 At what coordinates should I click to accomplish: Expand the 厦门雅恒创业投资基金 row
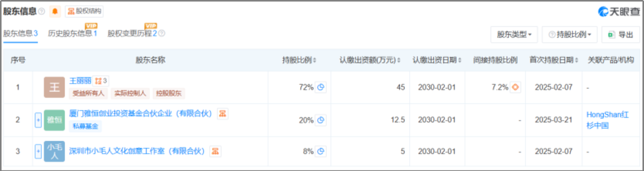tap(38, 120)
